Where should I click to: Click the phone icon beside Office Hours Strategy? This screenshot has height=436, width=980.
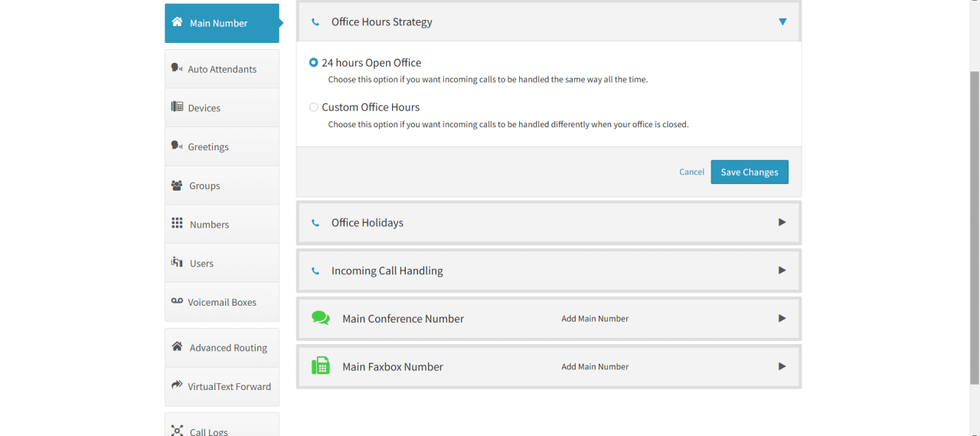[315, 22]
